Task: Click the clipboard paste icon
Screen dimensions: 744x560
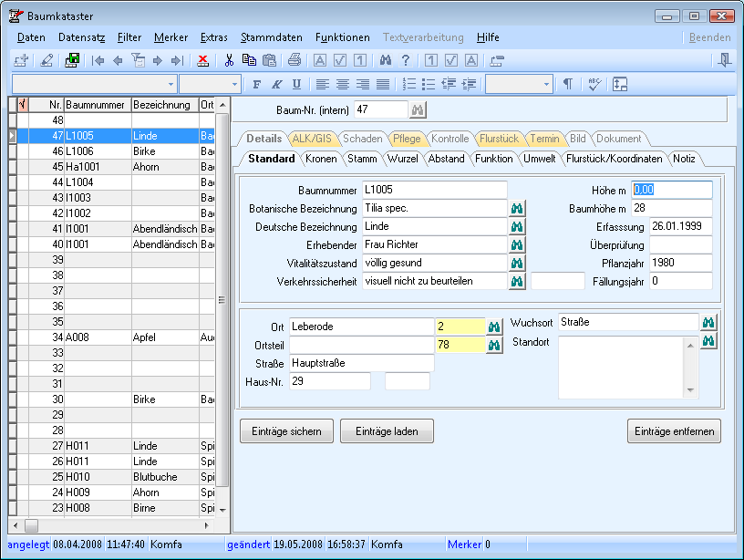Action: point(269,60)
